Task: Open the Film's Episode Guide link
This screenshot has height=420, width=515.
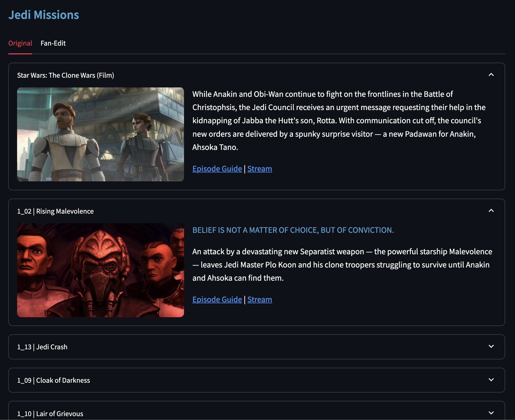Action: click(217, 169)
